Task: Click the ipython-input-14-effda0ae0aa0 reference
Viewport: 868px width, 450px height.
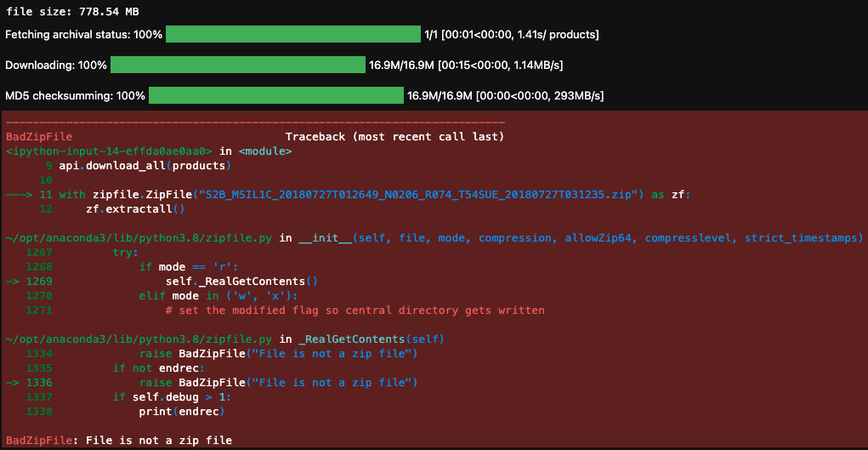Action: tap(109, 151)
